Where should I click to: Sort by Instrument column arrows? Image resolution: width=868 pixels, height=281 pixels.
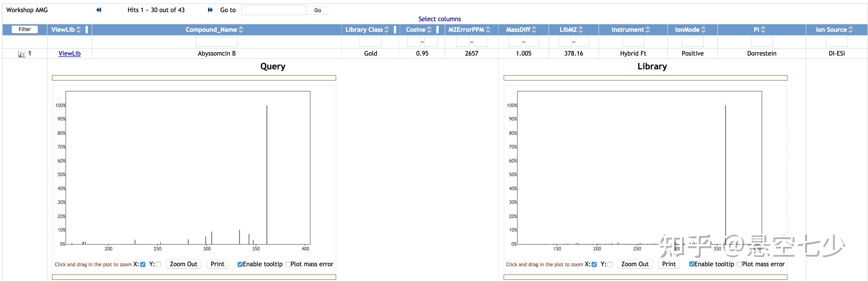click(x=648, y=29)
